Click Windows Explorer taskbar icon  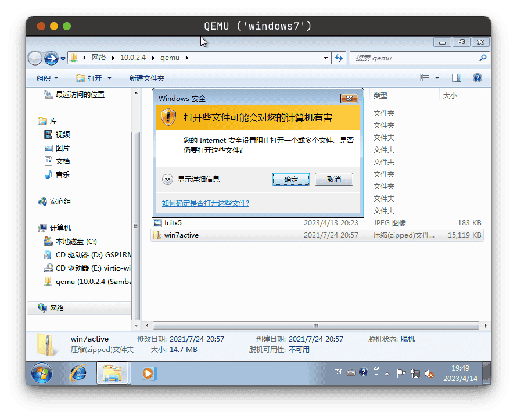112,373
